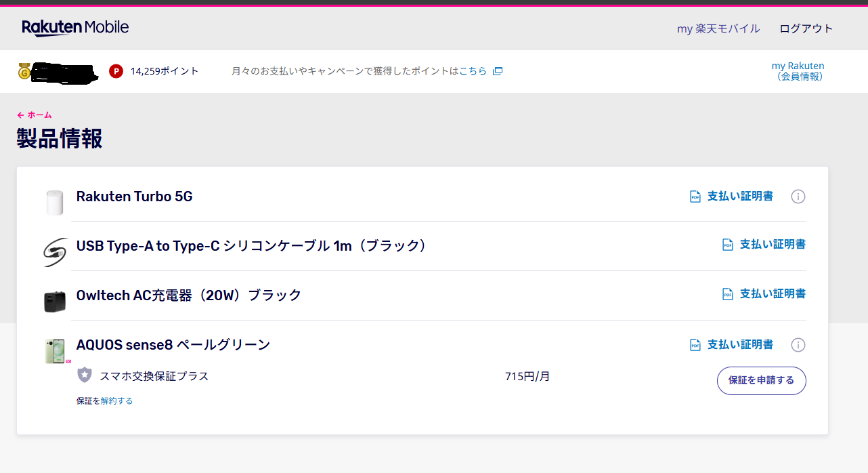Open my Rakuten（会員情報）link

point(798,71)
